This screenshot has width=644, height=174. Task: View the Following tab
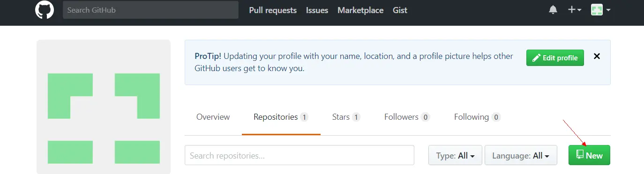(x=477, y=117)
